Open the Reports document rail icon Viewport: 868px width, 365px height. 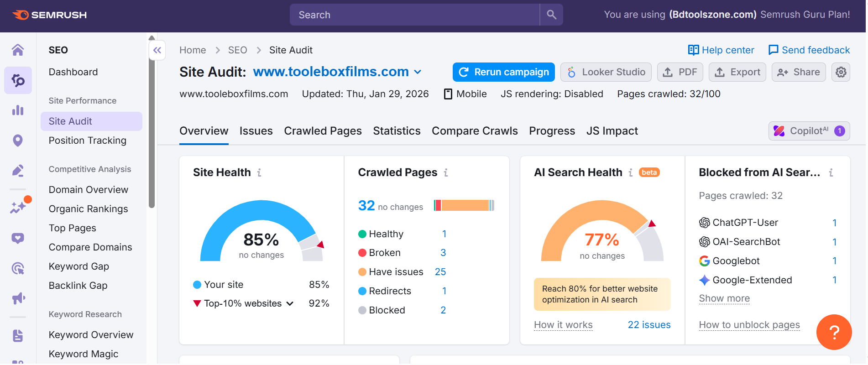click(18, 336)
